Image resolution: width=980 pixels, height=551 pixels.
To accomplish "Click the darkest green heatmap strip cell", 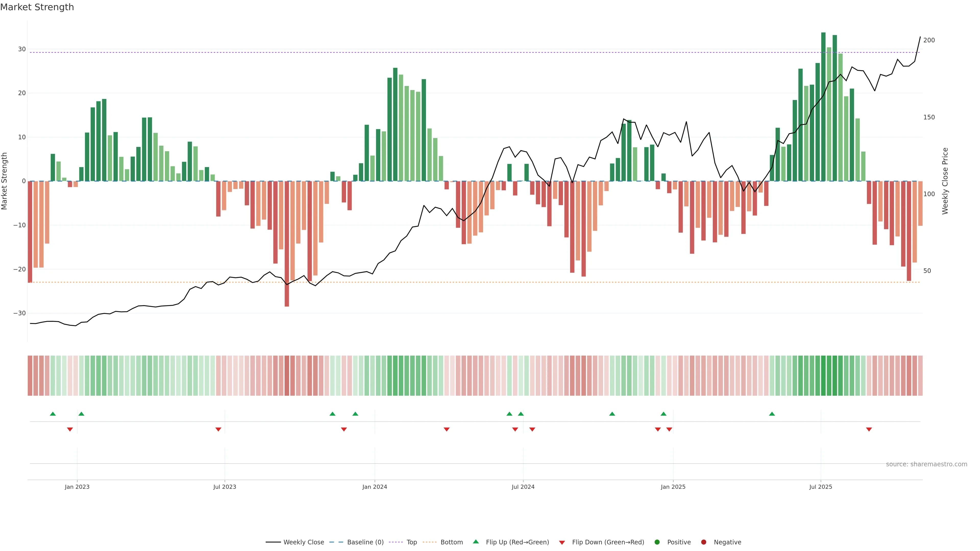I will 823,376.
